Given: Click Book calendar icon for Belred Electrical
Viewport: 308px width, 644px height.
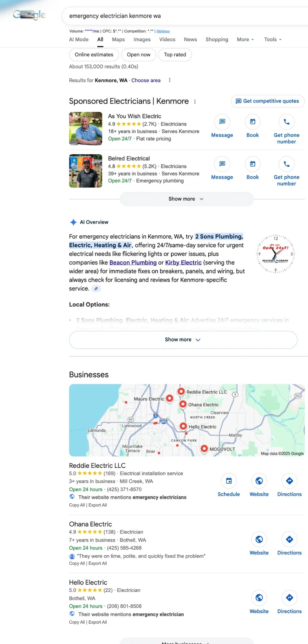Looking at the screenshot, I should (x=252, y=164).
